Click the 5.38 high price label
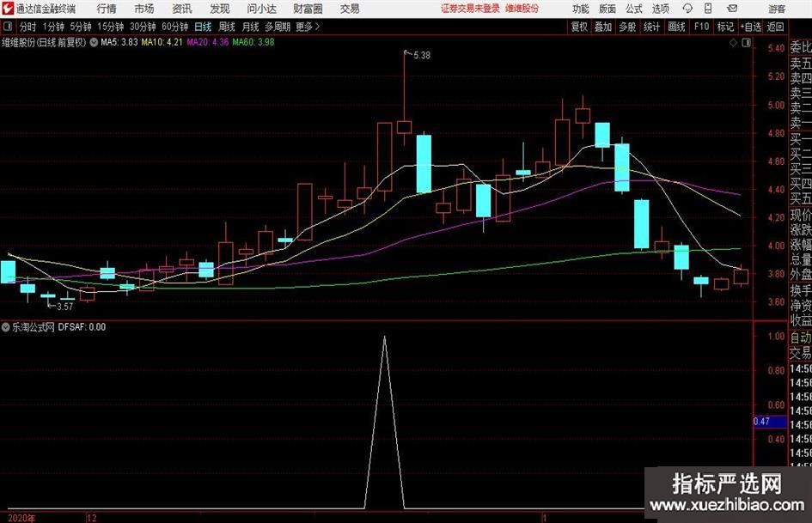Viewport: 812px width, 523px height. (x=422, y=56)
